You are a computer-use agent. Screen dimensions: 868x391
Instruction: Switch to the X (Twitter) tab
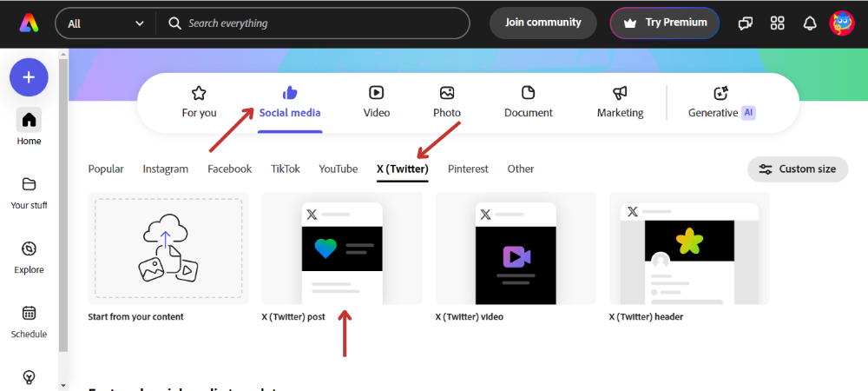tap(403, 169)
